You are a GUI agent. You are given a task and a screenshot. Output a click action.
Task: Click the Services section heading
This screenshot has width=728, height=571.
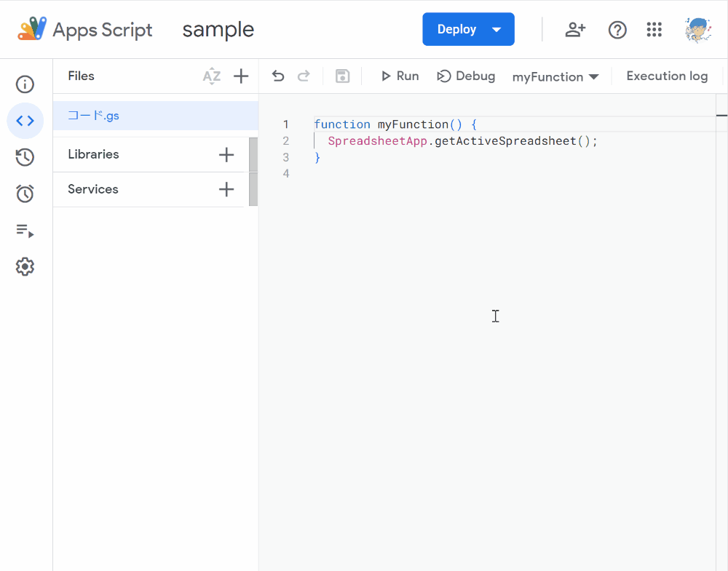pos(93,189)
